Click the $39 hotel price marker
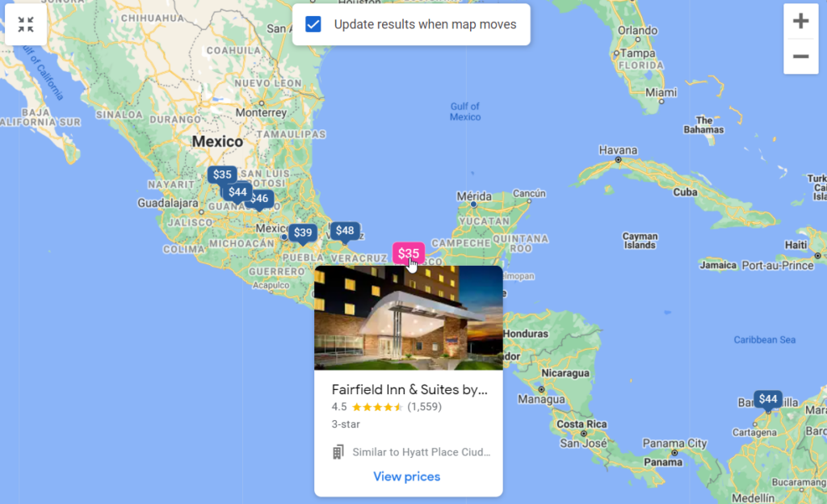The width and height of the screenshot is (827, 504). pos(303,233)
